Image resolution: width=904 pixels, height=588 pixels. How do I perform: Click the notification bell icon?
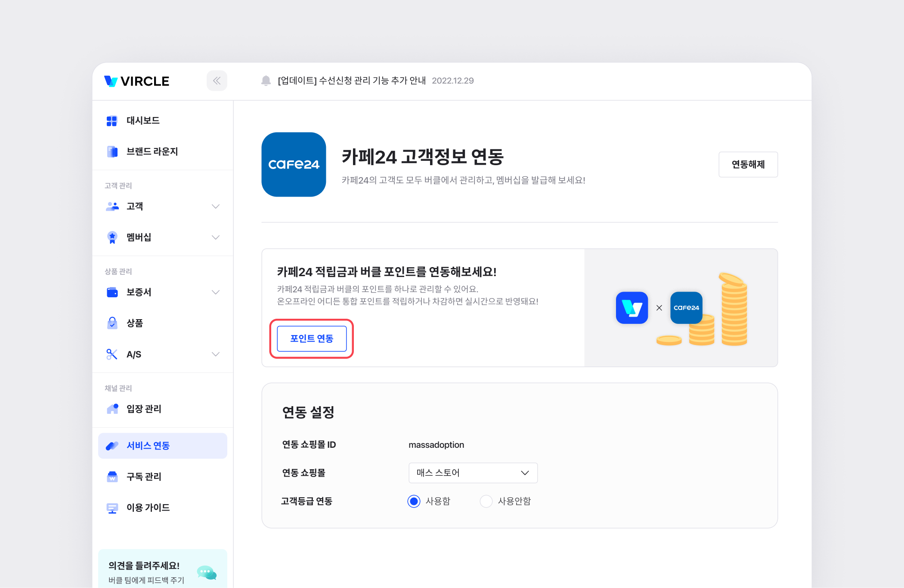click(x=266, y=81)
